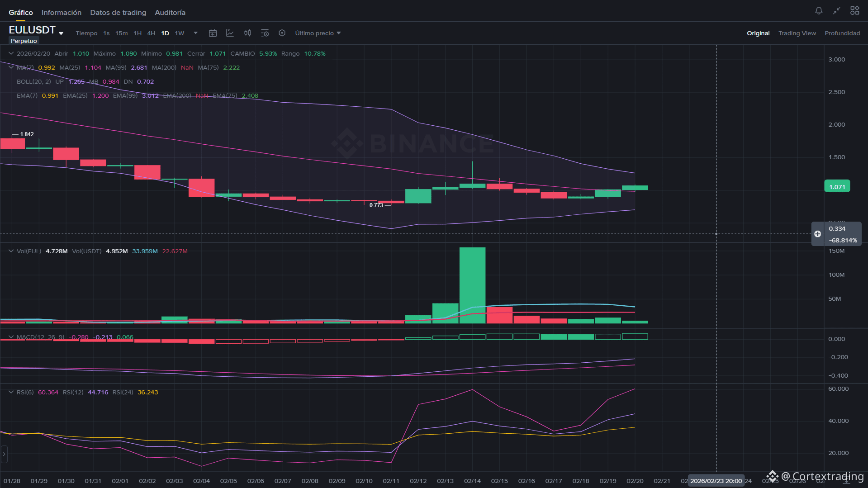Screen dimensions: 868x488
Task: Click the 02/05 date on time axis
Action: (x=228, y=481)
